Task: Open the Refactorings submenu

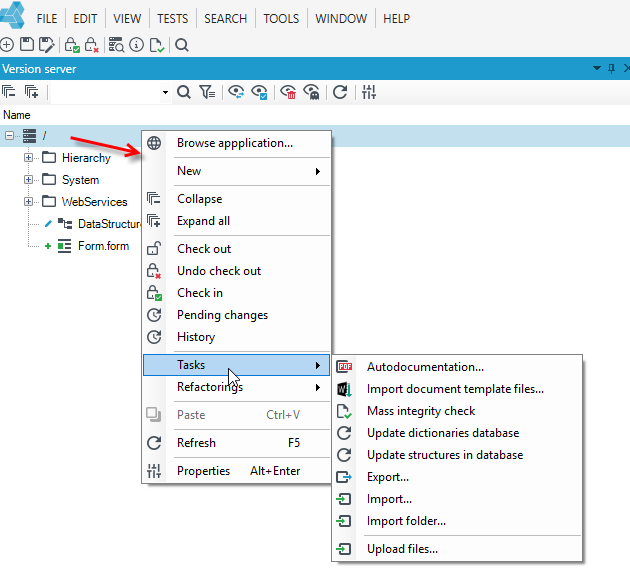Action: [x=236, y=387]
